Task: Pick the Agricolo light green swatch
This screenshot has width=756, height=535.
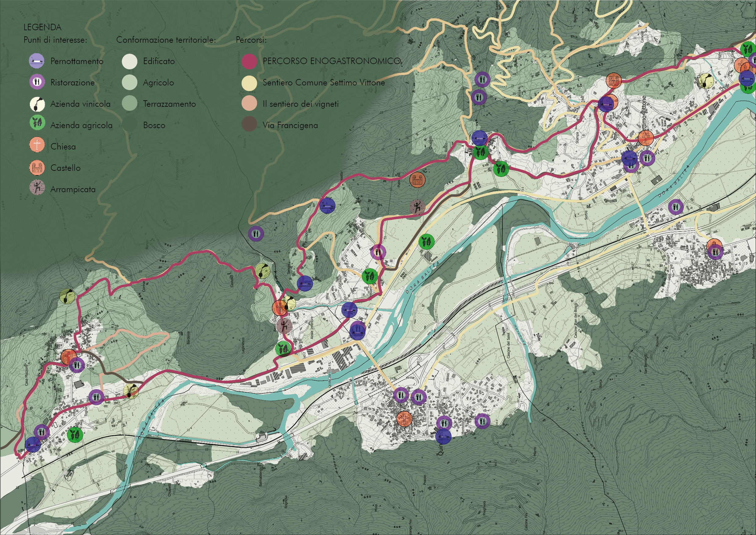Action: [x=129, y=82]
